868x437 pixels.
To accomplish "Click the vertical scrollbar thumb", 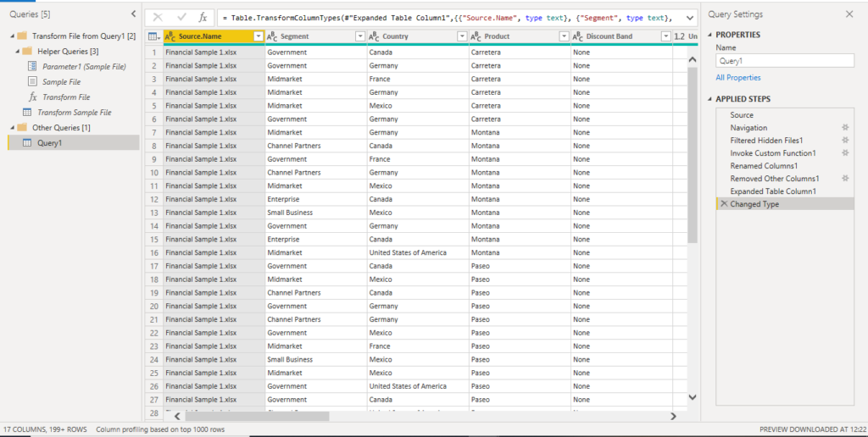I will (x=693, y=155).
